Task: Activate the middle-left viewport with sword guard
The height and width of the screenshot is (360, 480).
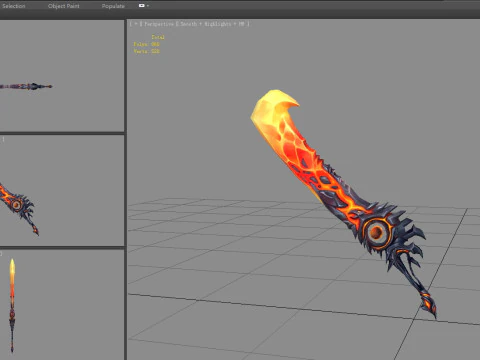Action: pos(62,190)
